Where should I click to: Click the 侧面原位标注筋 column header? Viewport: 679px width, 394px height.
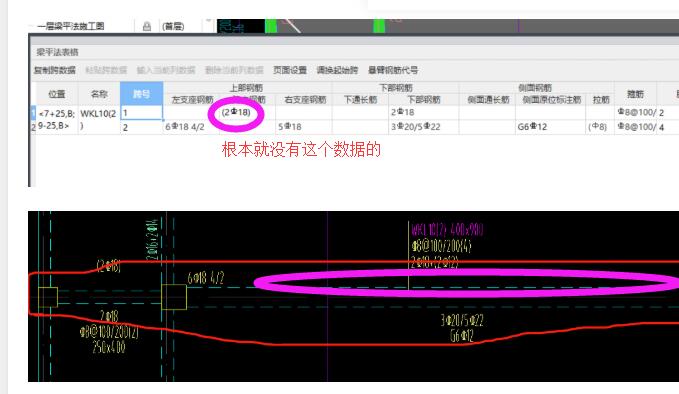tap(551, 100)
